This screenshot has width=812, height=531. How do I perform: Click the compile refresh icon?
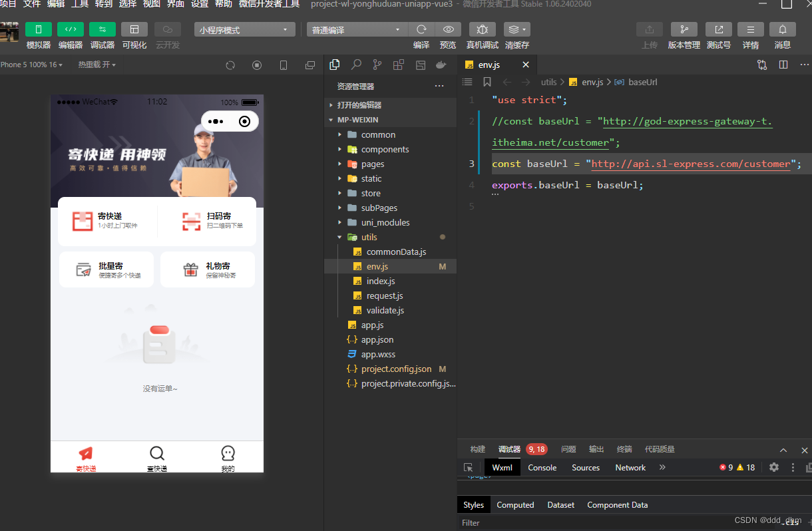[x=421, y=29]
